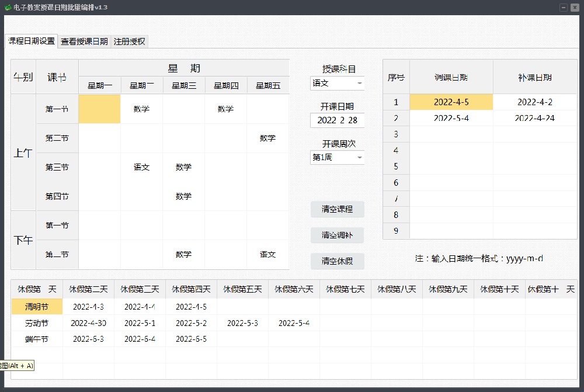Click the application icon in the title bar

8,8
